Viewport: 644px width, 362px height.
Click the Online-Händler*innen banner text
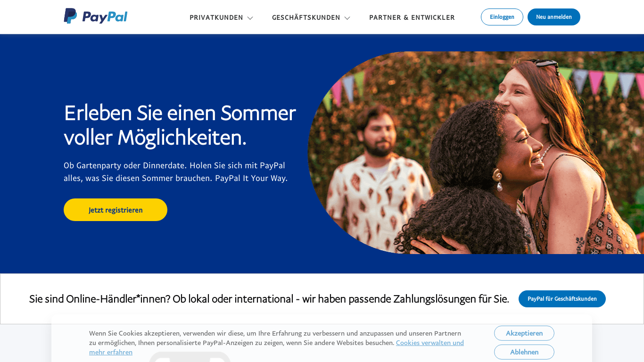(x=269, y=299)
